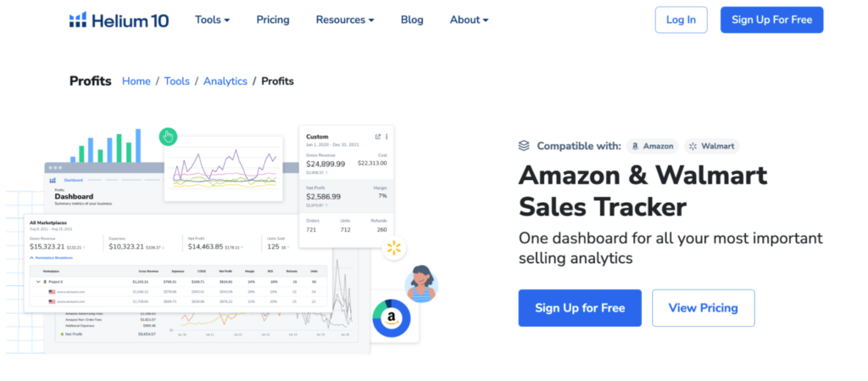This screenshot has height=381, width=868.
Task: Click the three-dot menu on Custom card
Action: pos(387,137)
